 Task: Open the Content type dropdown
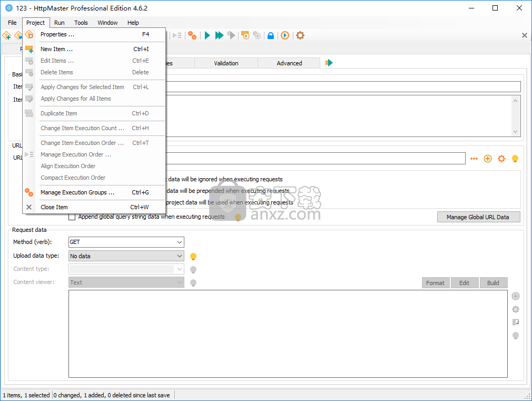click(126, 269)
